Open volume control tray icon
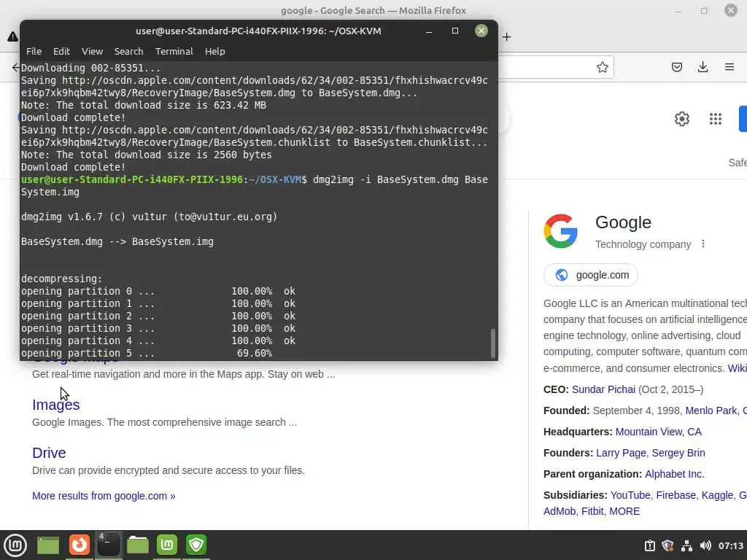The image size is (747, 560). coord(705,545)
